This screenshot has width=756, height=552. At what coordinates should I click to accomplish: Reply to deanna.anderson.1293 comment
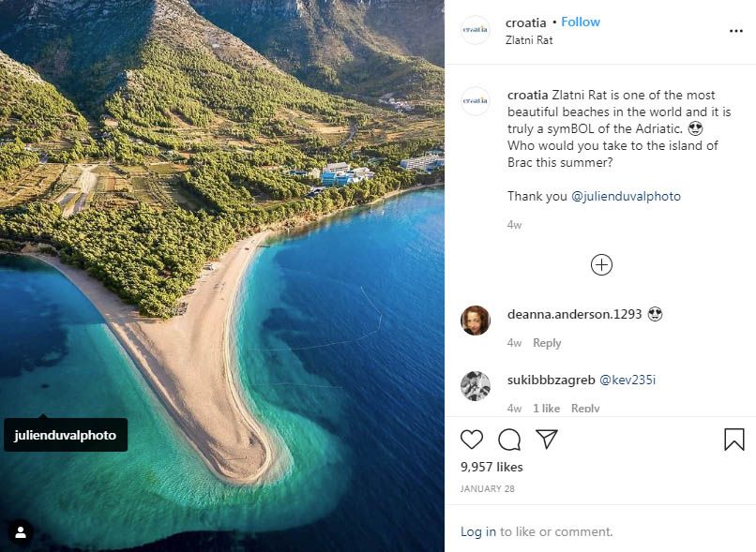[547, 343]
